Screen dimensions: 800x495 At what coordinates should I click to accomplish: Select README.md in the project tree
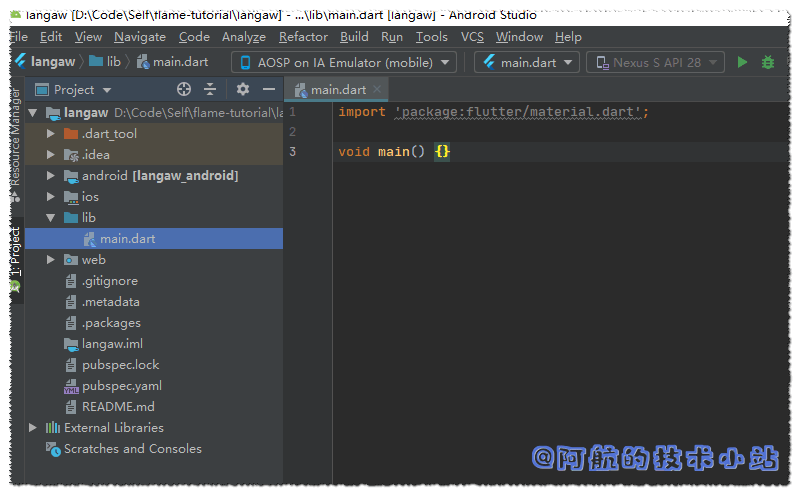tap(118, 407)
